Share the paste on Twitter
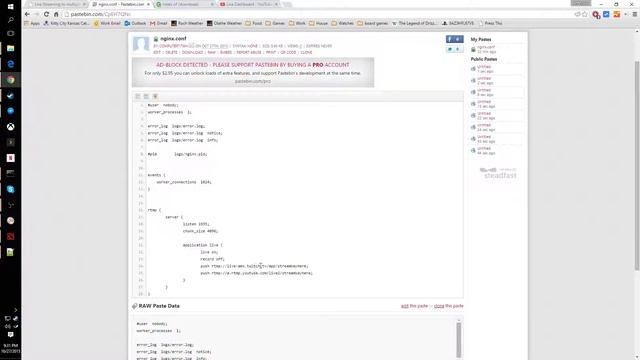Screen dimensions: 640x360 [x=454, y=49]
